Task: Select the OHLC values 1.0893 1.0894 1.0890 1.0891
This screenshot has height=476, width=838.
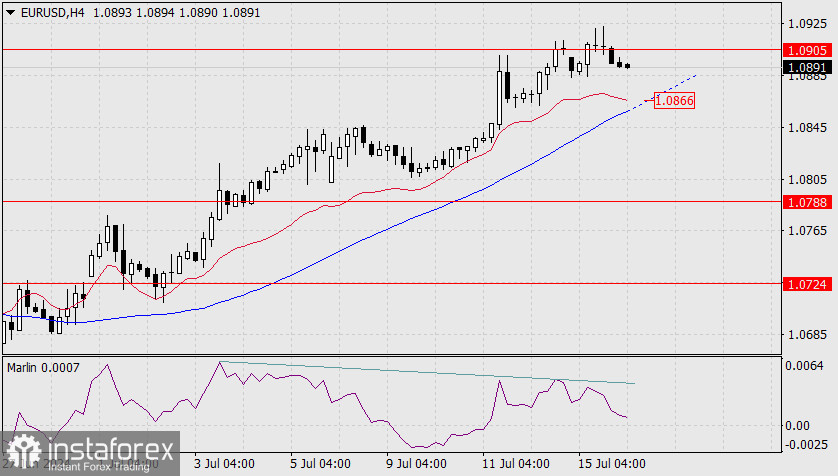Action: click(x=177, y=12)
